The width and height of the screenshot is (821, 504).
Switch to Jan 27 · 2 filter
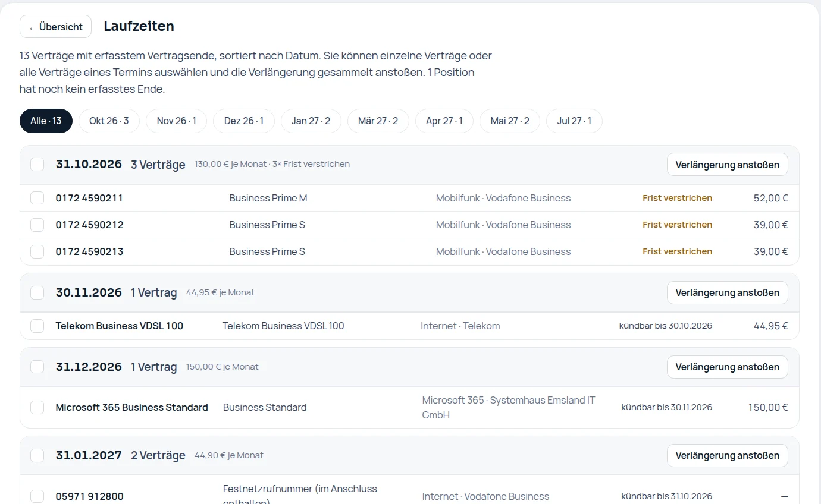(x=311, y=121)
